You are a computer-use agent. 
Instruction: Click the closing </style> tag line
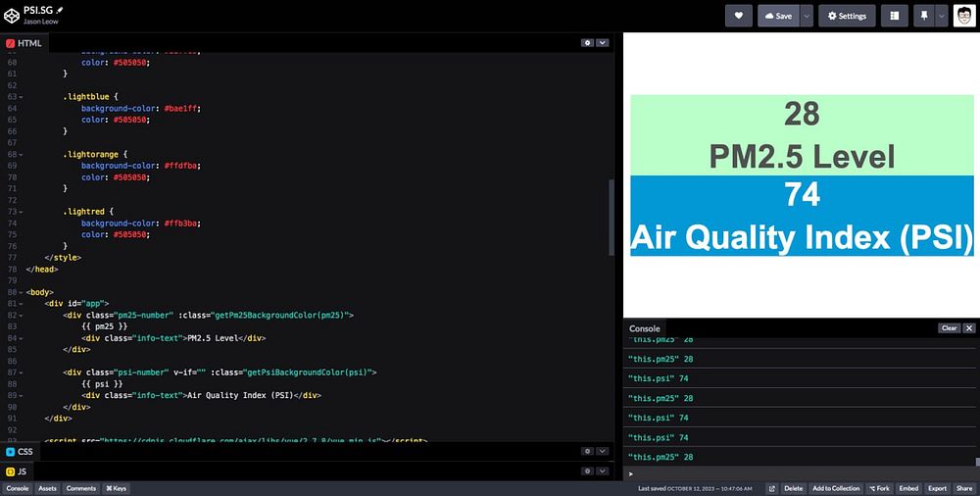tap(63, 258)
